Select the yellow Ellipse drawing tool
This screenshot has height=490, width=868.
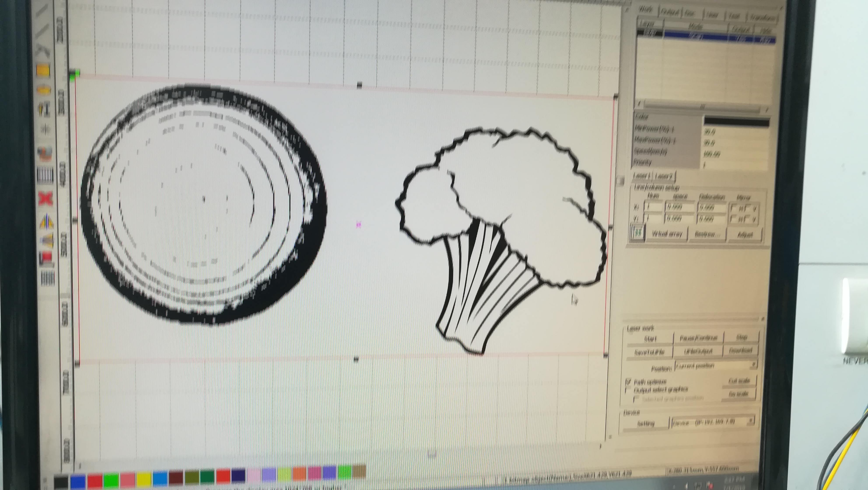click(44, 90)
